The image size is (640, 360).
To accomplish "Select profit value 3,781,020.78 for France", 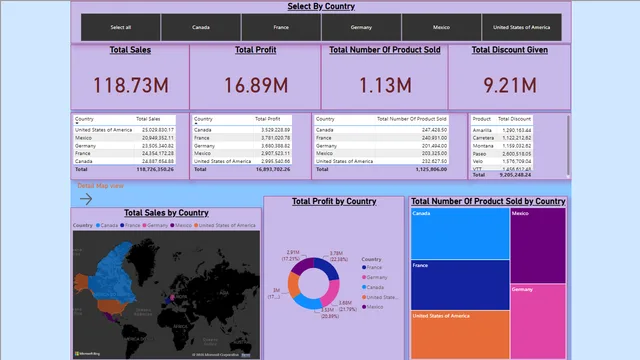I will point(276,138).
